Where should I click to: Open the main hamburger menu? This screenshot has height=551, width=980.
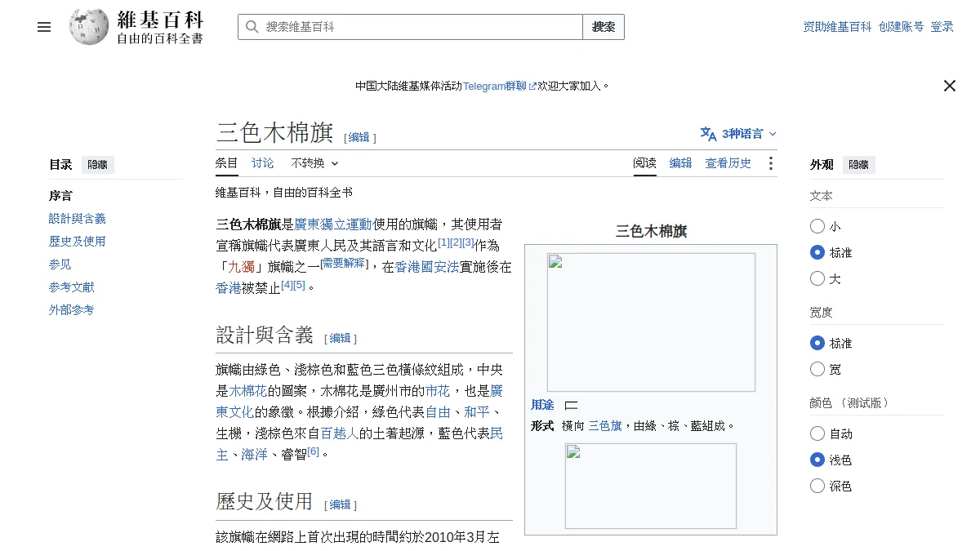[44, 27]
